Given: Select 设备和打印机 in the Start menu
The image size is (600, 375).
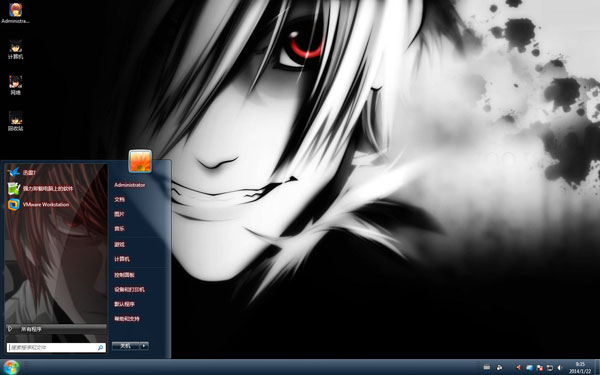Looking at the screenshot, I should click(x=129, y=290).
